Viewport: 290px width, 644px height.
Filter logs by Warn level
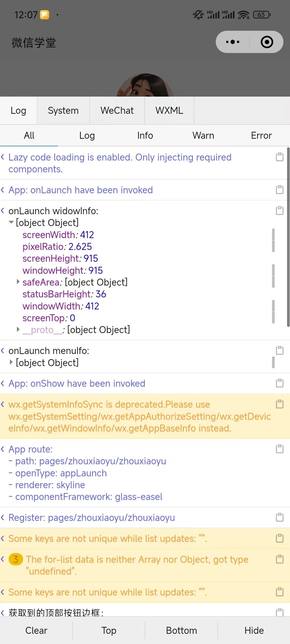(203, 136)
